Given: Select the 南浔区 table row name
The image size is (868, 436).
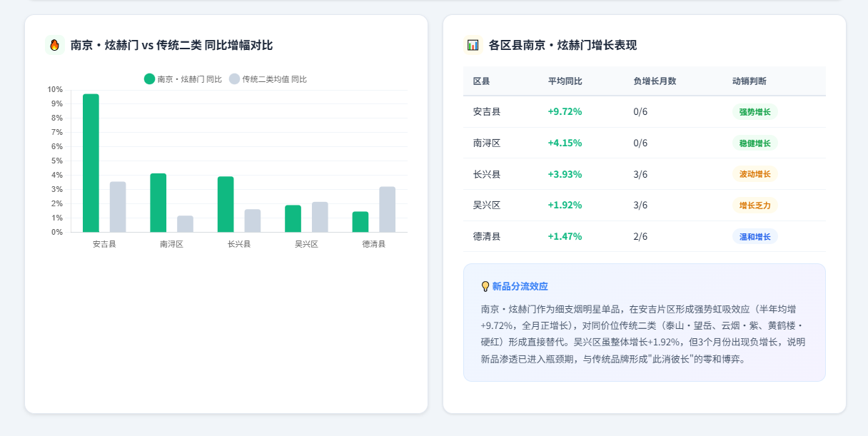Looking at the screenshot, I should coord(487,143).
